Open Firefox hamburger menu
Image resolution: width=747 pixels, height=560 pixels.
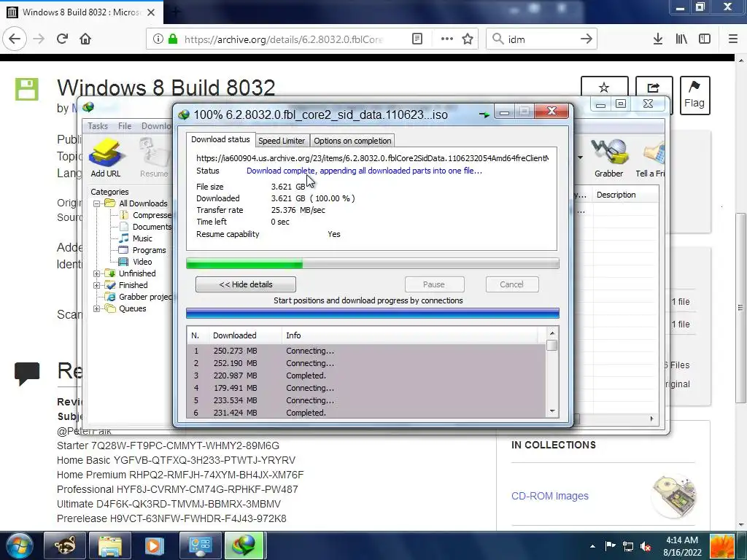(732, 39)
